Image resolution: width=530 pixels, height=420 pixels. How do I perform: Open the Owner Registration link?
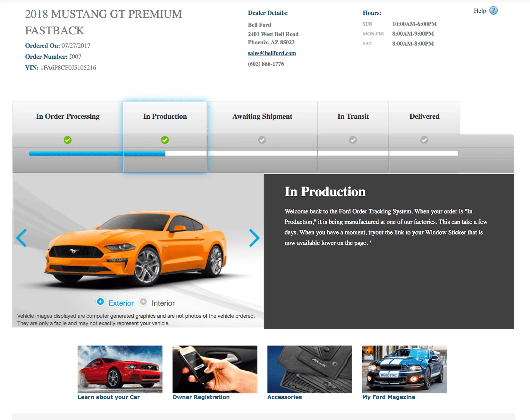tap(201, 397)
